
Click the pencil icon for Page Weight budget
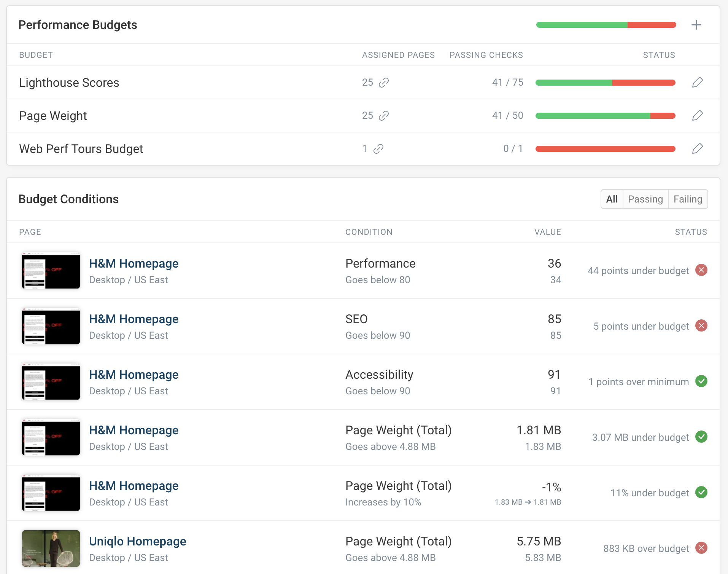(697, 116)
